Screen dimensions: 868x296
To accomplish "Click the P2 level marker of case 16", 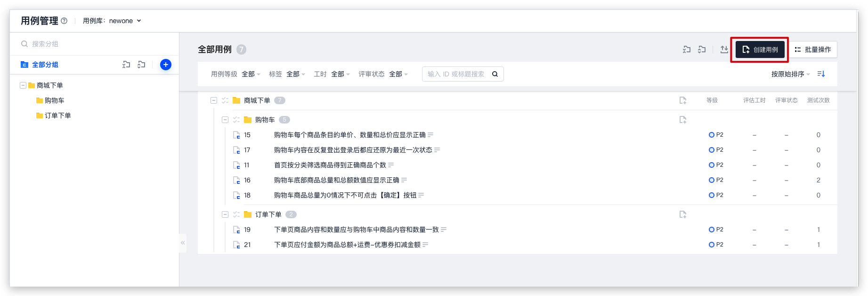I will click(x=716, y=180).
